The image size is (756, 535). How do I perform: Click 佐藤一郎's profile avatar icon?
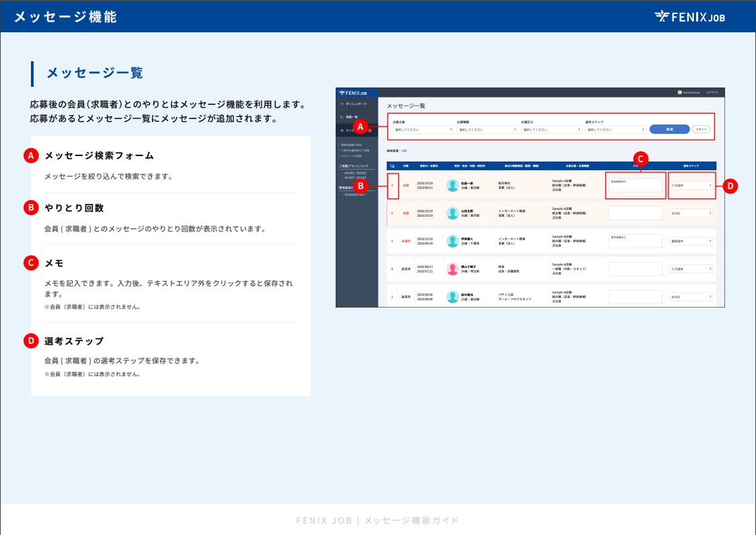point(452,186)
